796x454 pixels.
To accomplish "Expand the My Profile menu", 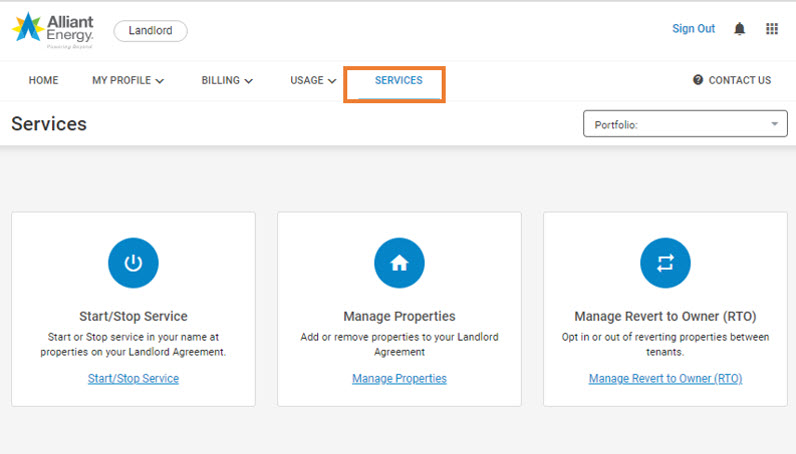I will click(x=128, y=80).
